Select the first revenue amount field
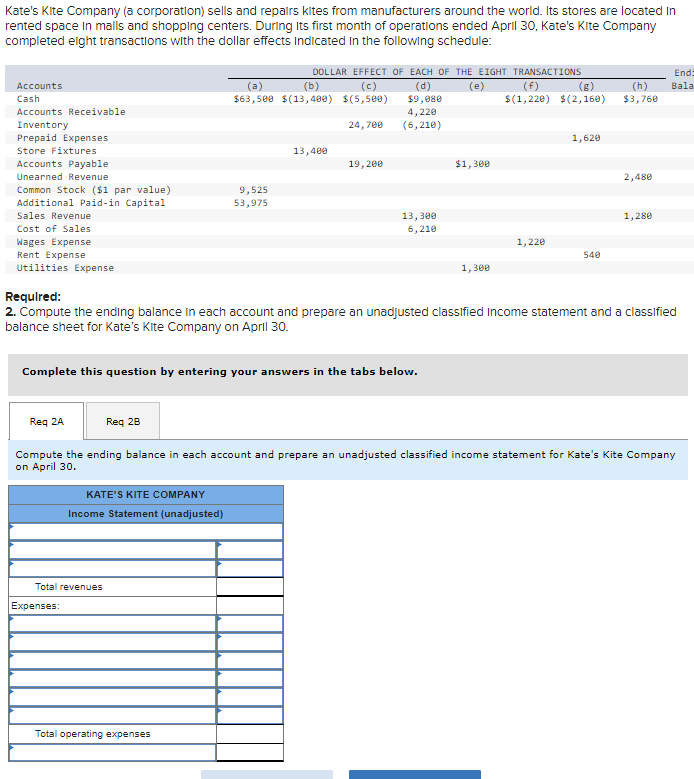This screenshot has height=779, width=694. 250,550
